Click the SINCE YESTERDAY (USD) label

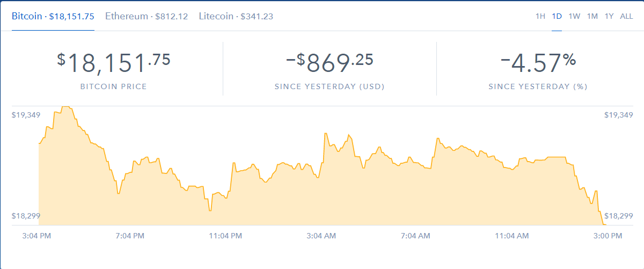click(x=330, y=86)
